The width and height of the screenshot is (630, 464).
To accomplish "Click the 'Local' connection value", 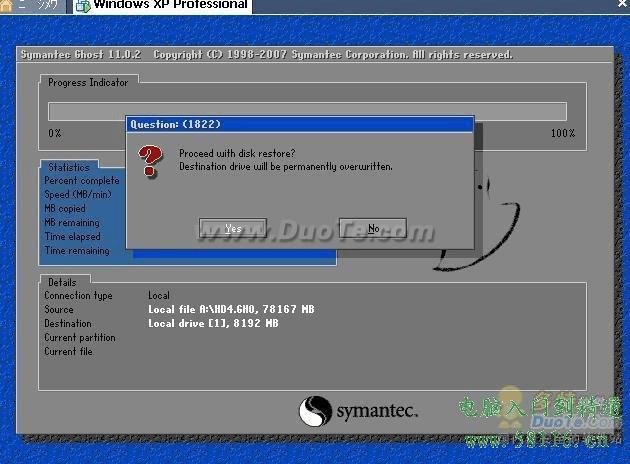I will pyautogui.click(x=159, y=296).
